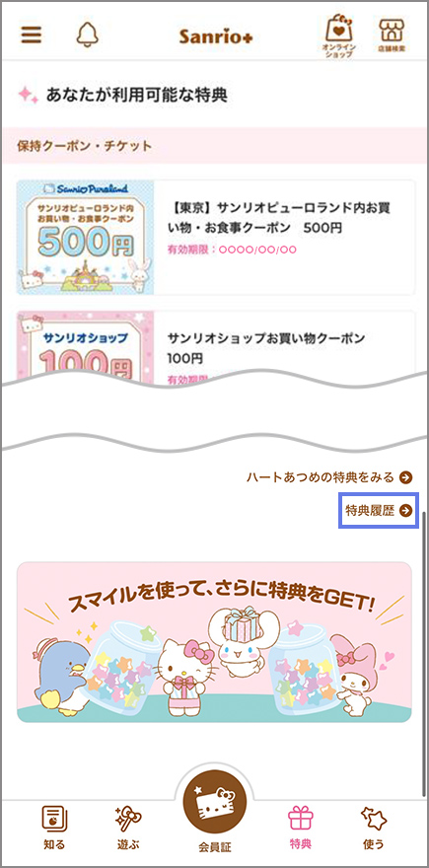This screenshot has height=868, width=429.
Task: Tap the スマイルを使って banner
Action: click(214, 642)
